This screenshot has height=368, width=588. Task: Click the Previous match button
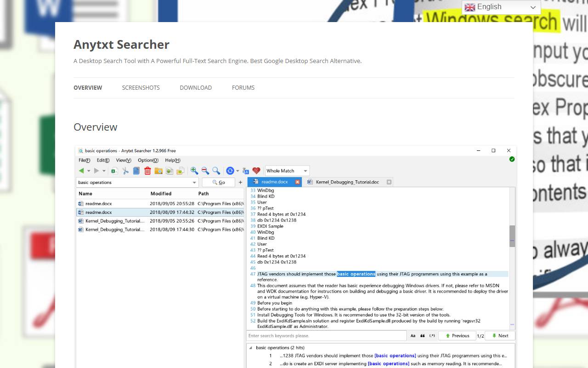pos(457,336)
